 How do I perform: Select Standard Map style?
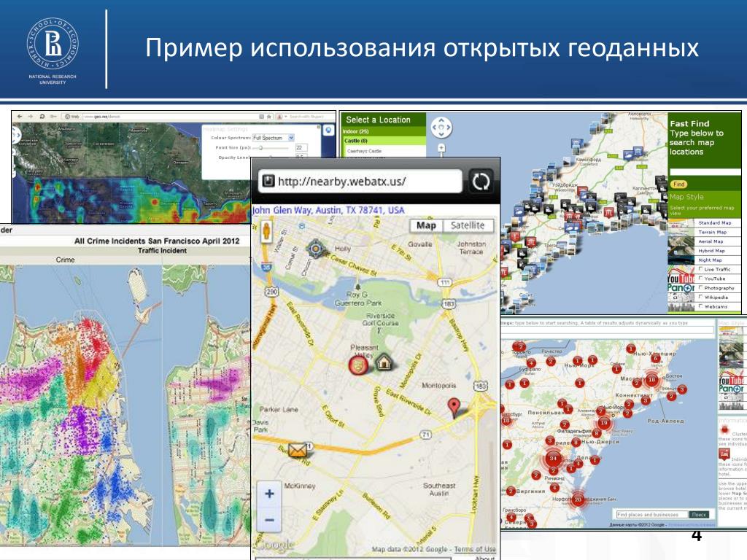(714, 222)
